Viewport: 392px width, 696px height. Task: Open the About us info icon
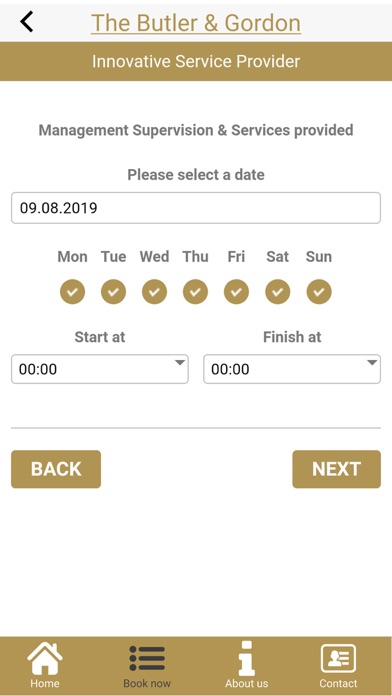pyautogui.click(x=246, y=659)
